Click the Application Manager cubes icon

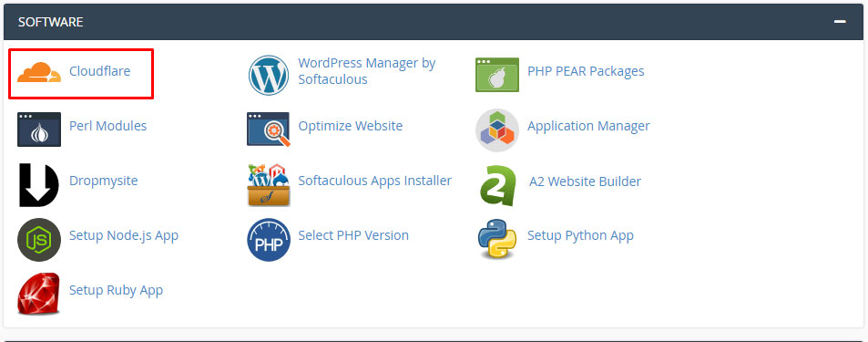pyautogui.click(x=497, y=130)
